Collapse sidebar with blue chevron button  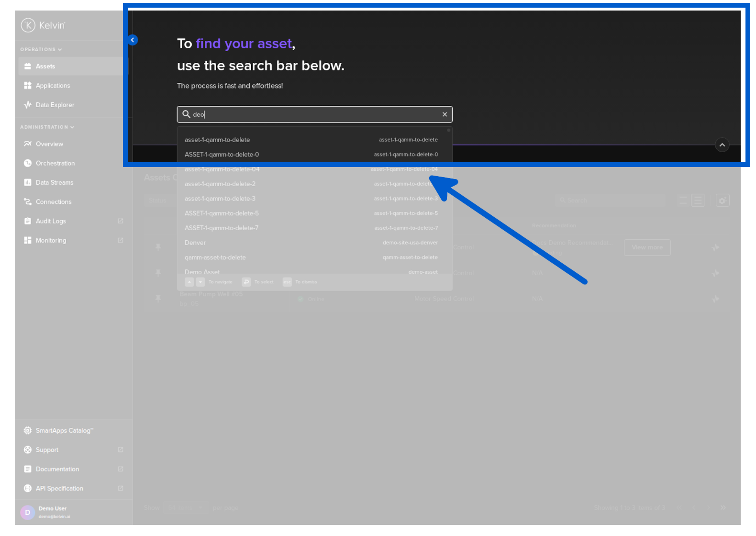tap(133, 40)
